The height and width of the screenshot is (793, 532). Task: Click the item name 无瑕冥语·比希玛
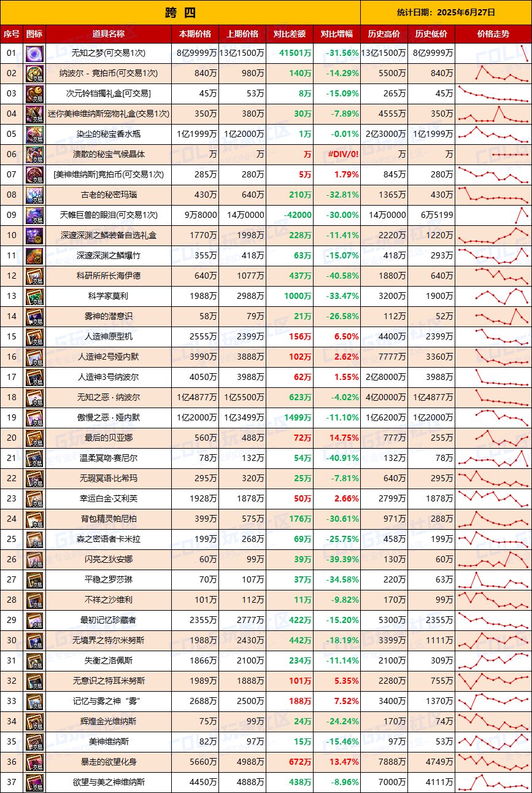click(109, 479)
